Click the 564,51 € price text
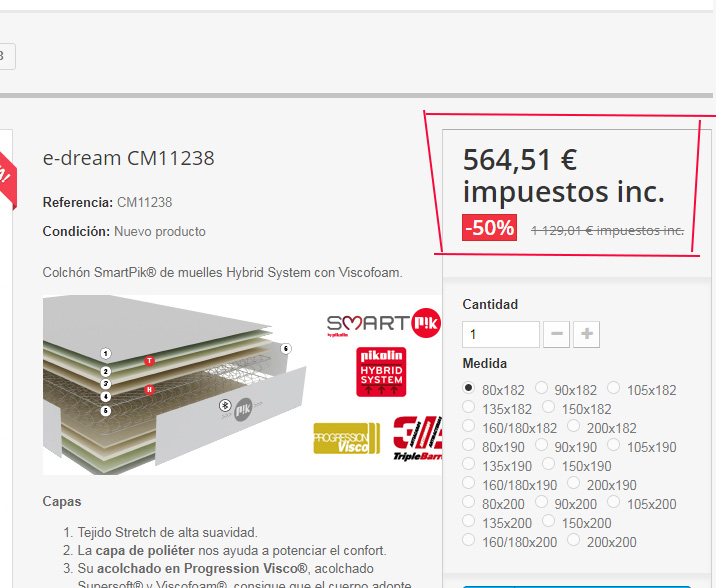 (x=520, y=160)
